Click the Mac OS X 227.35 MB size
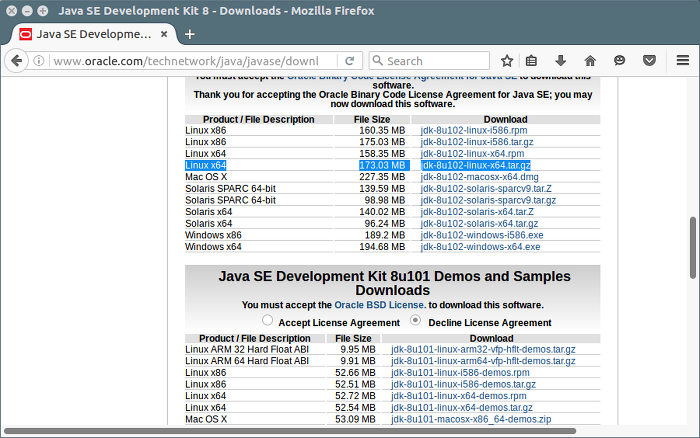This screenshot has height=438, width=700. tap(382, 177)
